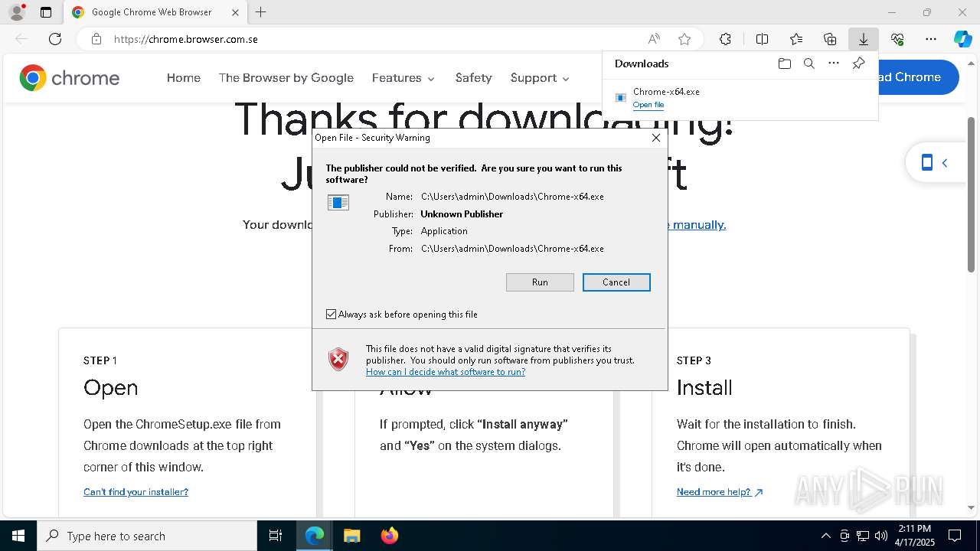Open the Favorites list icon
980x551 pixels.
(796, 39)
